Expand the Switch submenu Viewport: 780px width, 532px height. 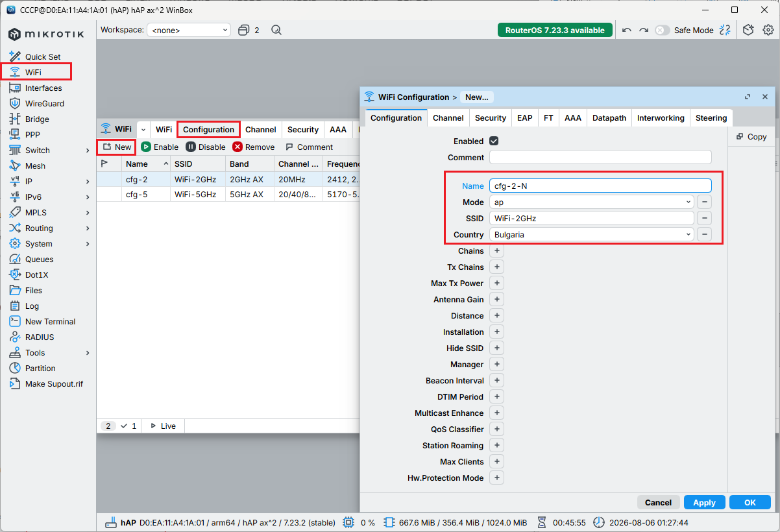tap(88, 150)
